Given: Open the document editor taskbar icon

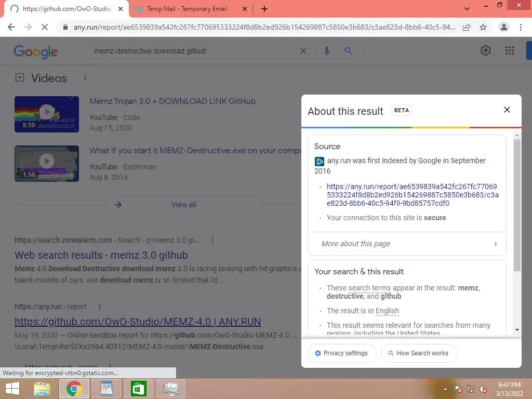Looking at the screenshot, I should click(106, 389).
